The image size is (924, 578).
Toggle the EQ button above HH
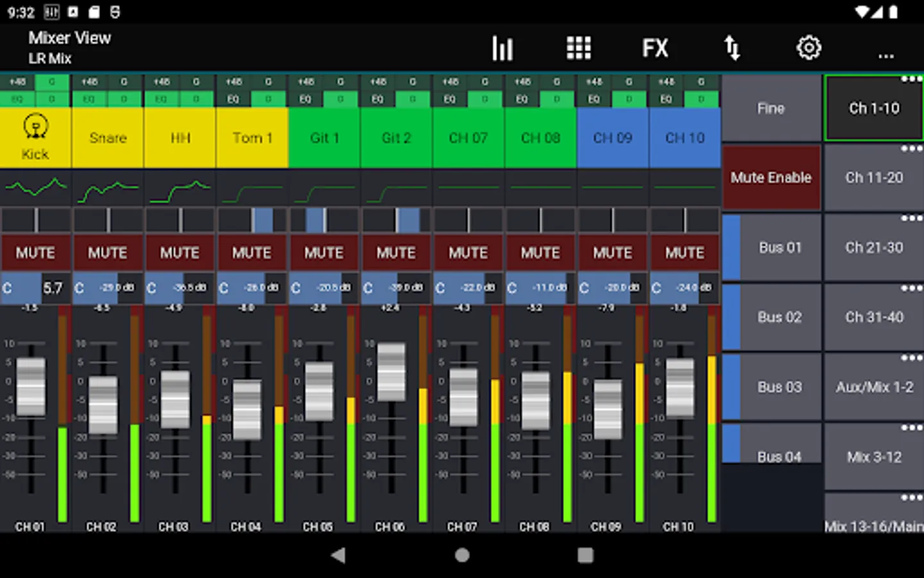tap(161, 99)
